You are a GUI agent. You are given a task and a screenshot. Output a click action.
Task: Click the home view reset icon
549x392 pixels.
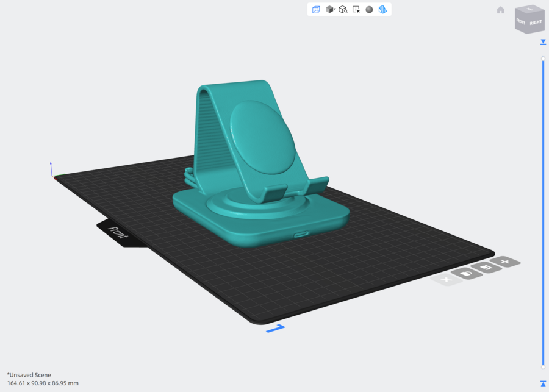click(501, 10)
